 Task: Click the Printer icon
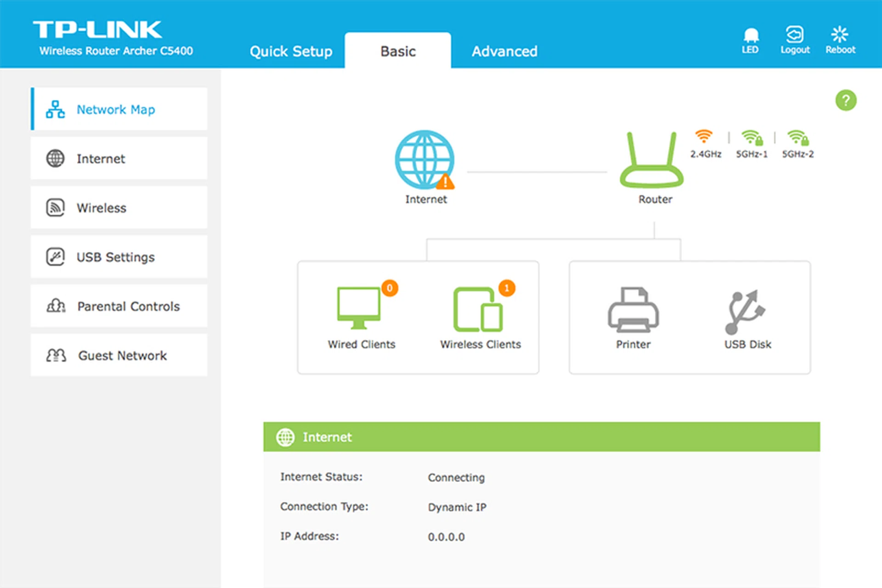[x=633, y=310]
